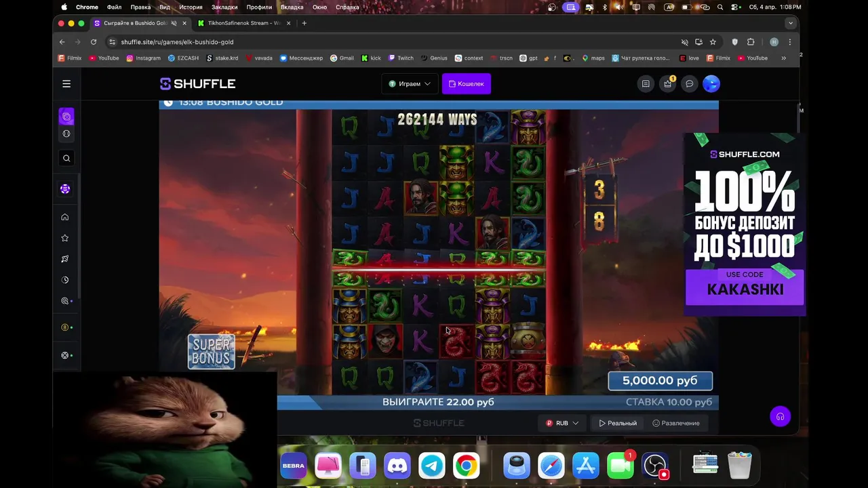Image resolution: width=868 pixels, height=488 pixels.
Task: Open the История menu
Action: tap(191, 7)
